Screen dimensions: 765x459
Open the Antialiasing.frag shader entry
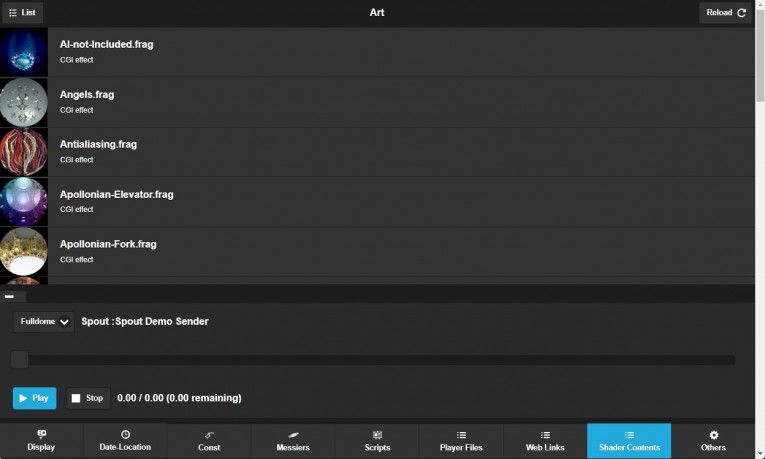point(98,144)
